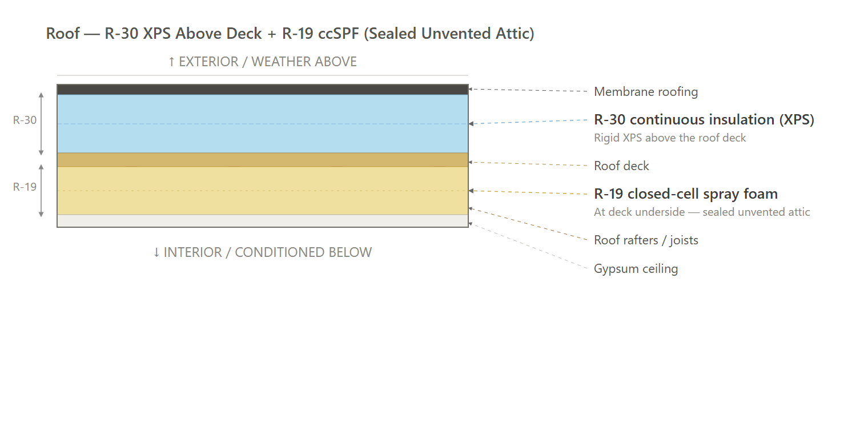Click the Roof deck label
The height and width of the screenshot is (443, 868).
click(621, 166)
